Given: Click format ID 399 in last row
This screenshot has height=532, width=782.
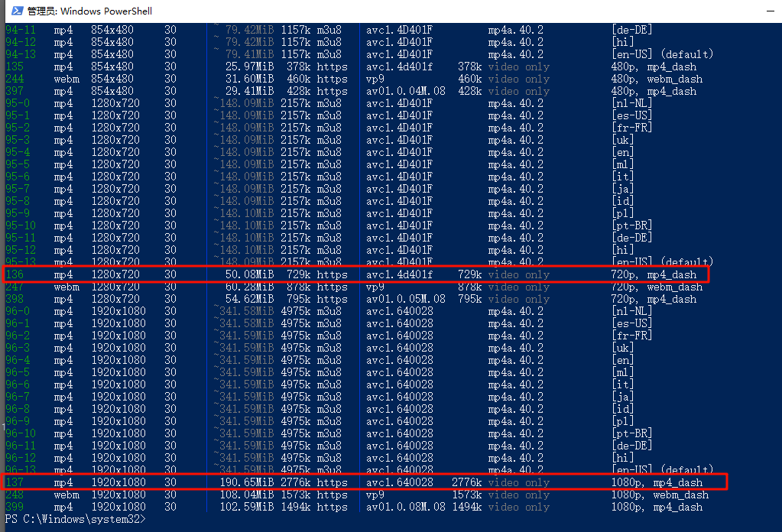Looking at the screenshot, I should pos(15,507).
